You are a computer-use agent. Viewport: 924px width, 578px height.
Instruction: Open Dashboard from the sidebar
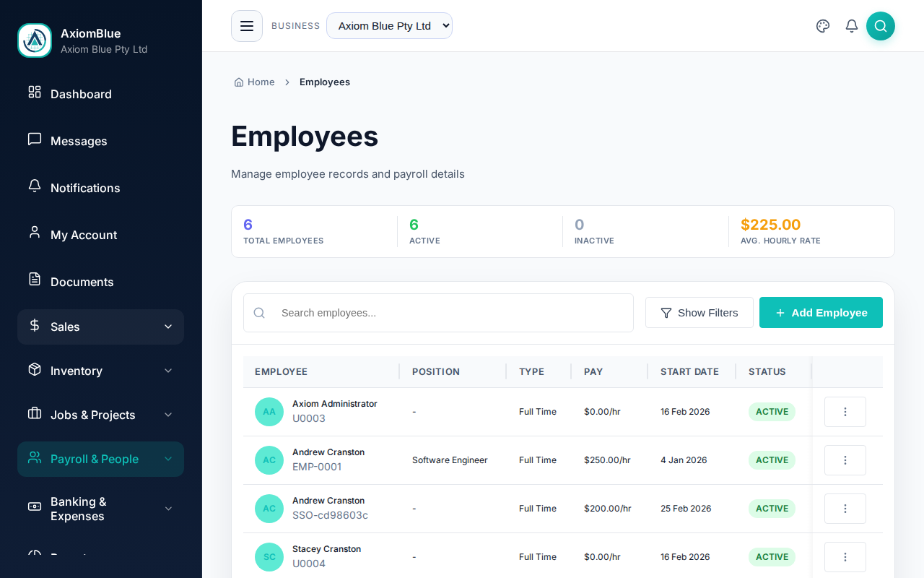point(101,94)
